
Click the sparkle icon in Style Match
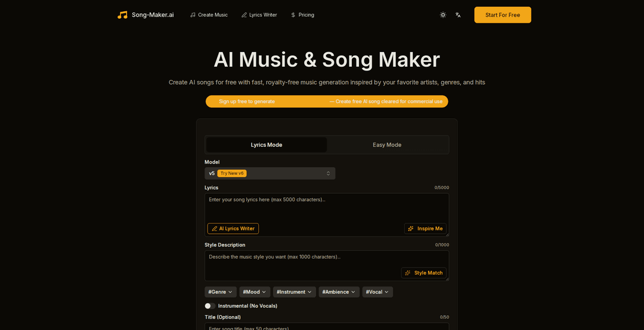point(408,273)
